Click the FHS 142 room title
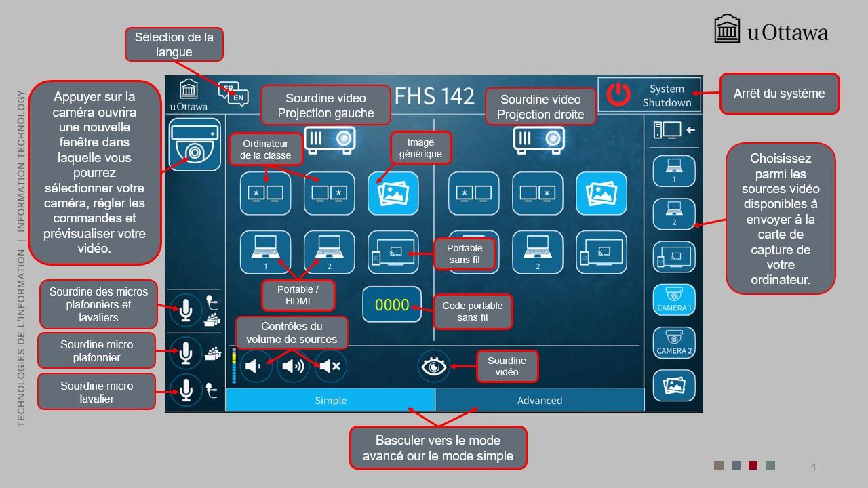 [x=435, y=96]
